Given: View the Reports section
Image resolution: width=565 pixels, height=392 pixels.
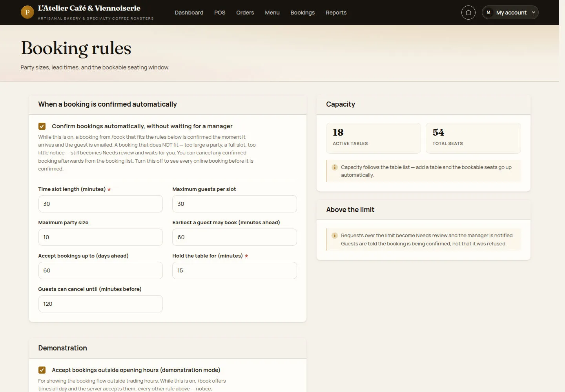Looking at the screenshot, I should (x=336, y=13).
